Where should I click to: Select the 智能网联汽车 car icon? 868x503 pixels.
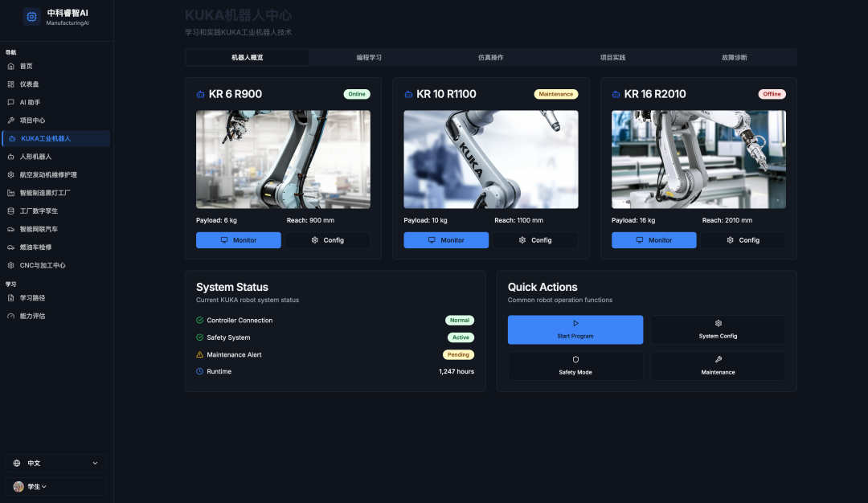[x=11, y=229]
